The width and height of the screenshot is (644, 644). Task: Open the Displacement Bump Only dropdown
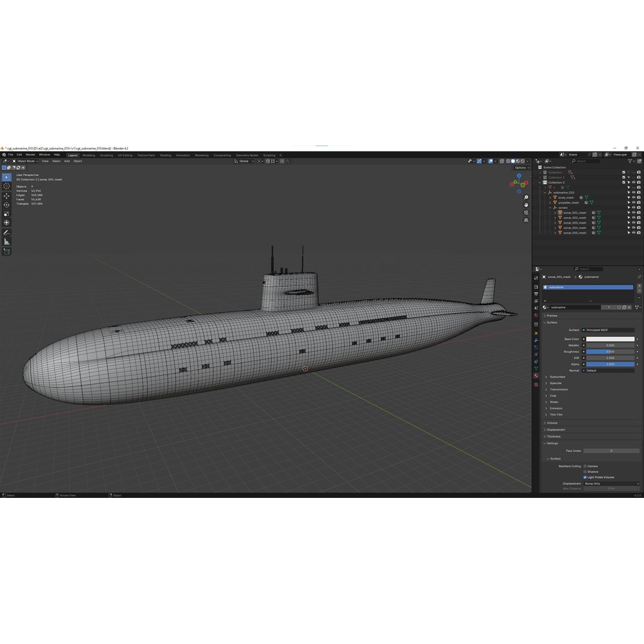pyautogui.click(x=612, y=484)
